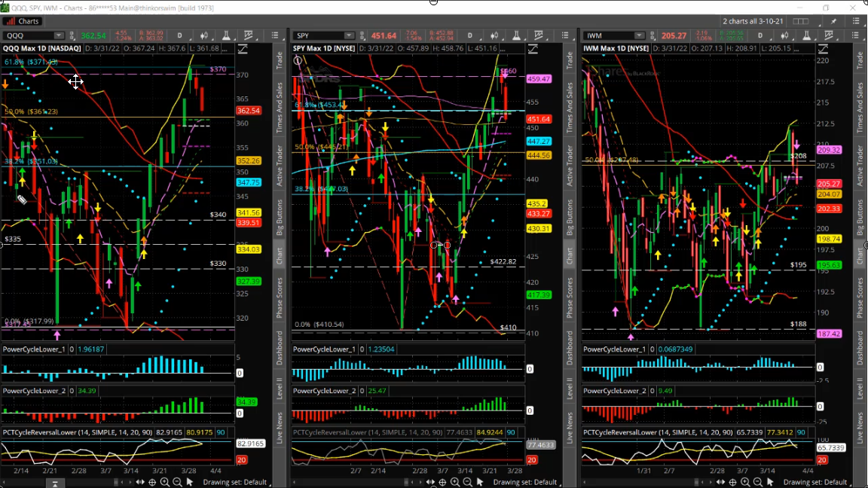Open IWM chart list menu icon
This screenshot has width=868, height=488.
(856, 35)
